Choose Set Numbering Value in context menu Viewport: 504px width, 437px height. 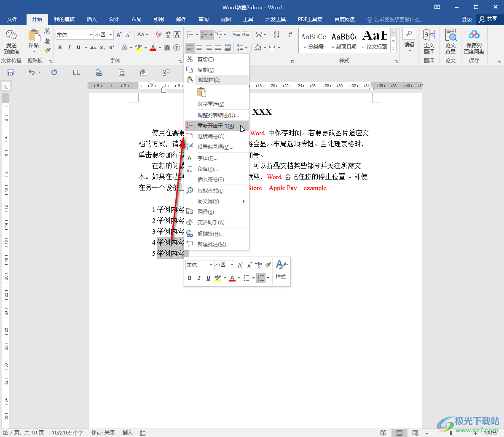click(217, 147)
